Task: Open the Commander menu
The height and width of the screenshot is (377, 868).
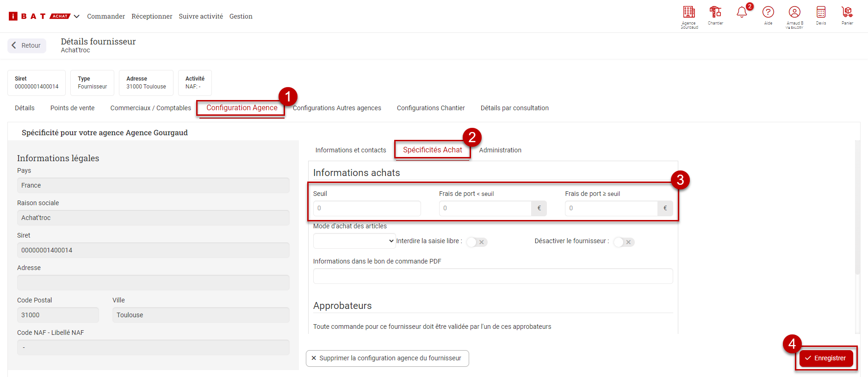Action: pos(106,16)
